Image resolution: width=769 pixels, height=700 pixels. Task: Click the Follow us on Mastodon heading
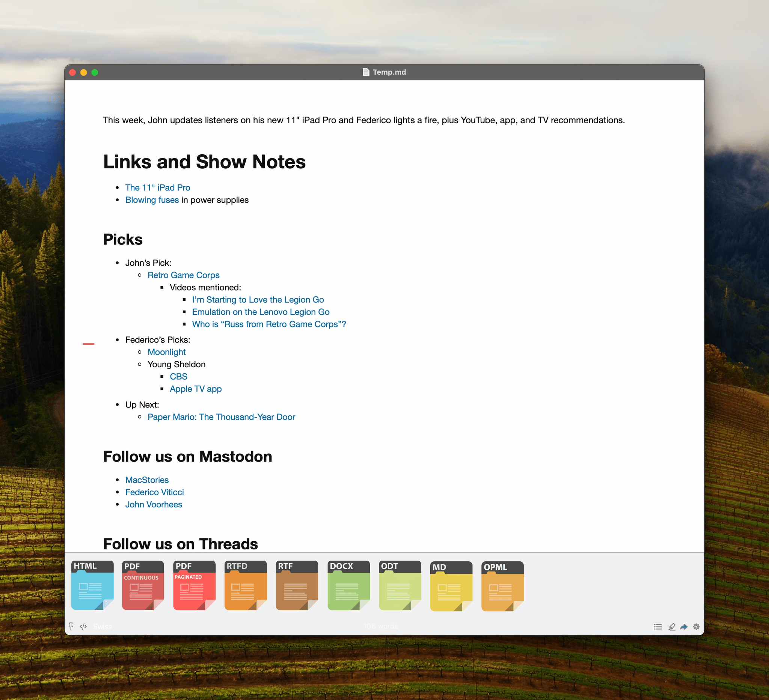[x=188, y=457]
